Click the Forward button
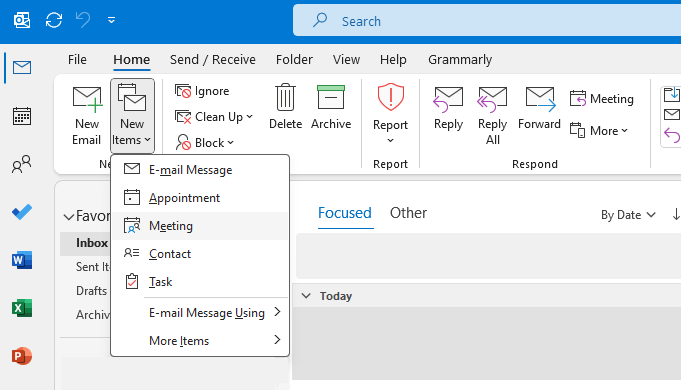The image size is (681, 390). pos(539,108)
